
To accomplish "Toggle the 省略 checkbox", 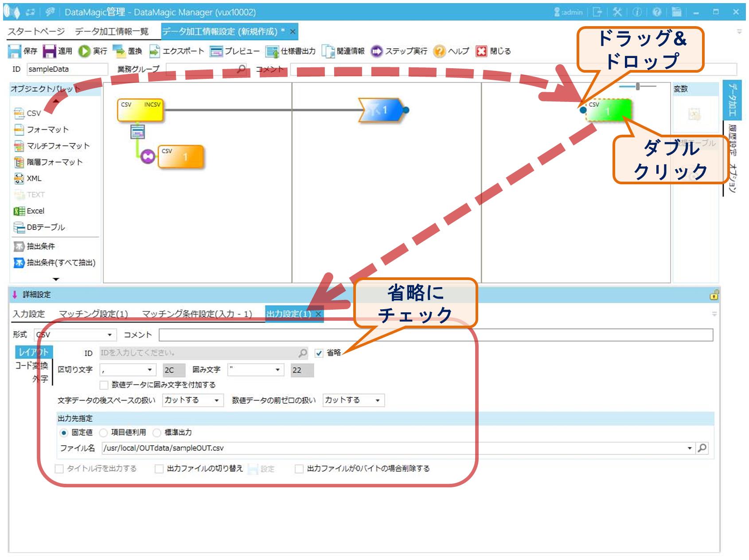I will click(319, 353).
